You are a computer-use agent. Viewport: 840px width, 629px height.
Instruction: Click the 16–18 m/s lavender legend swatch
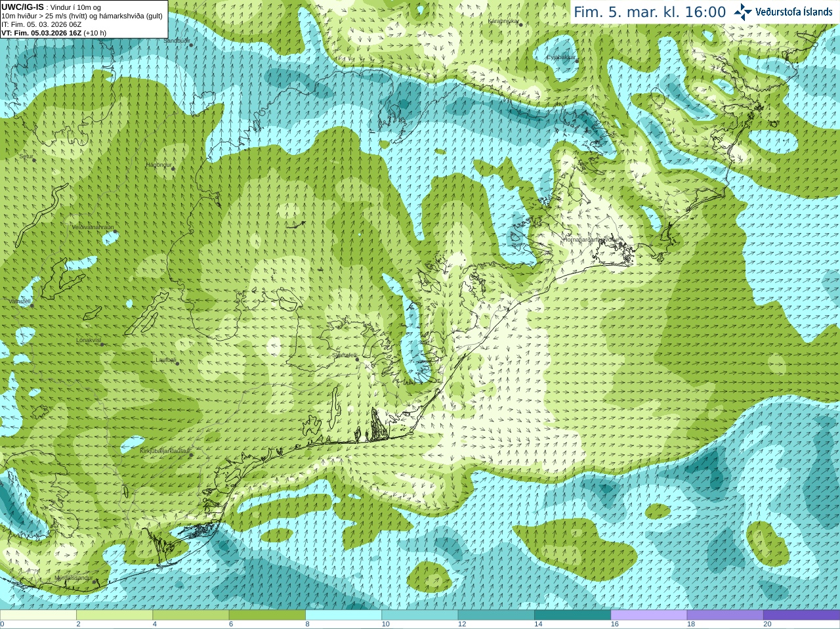[648, 615]
